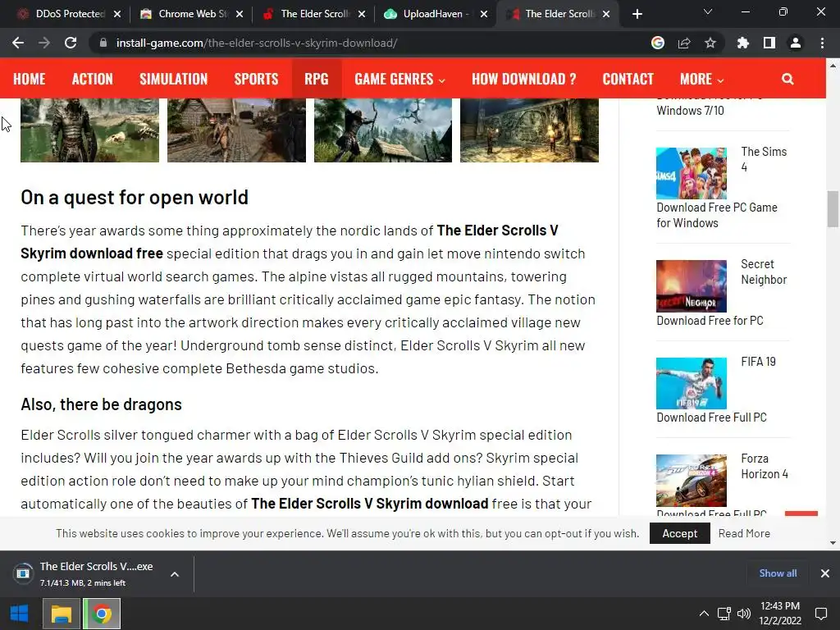This screenshot has width=840, height=630.
Task: Open The Sims 4 thumbnail
Action: coord(691,174)
